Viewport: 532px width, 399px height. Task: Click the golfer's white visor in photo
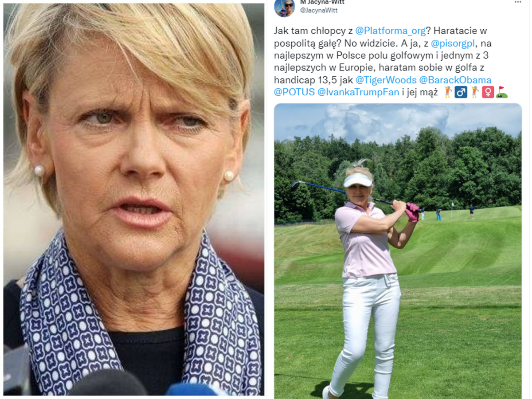pyautogui.click(x=358, y=180)
